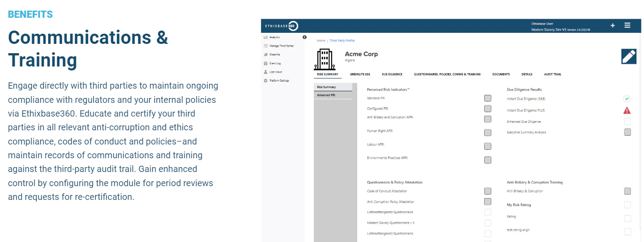
Task: Go to Home breadcrumb link
Action: tap(321, 41)
